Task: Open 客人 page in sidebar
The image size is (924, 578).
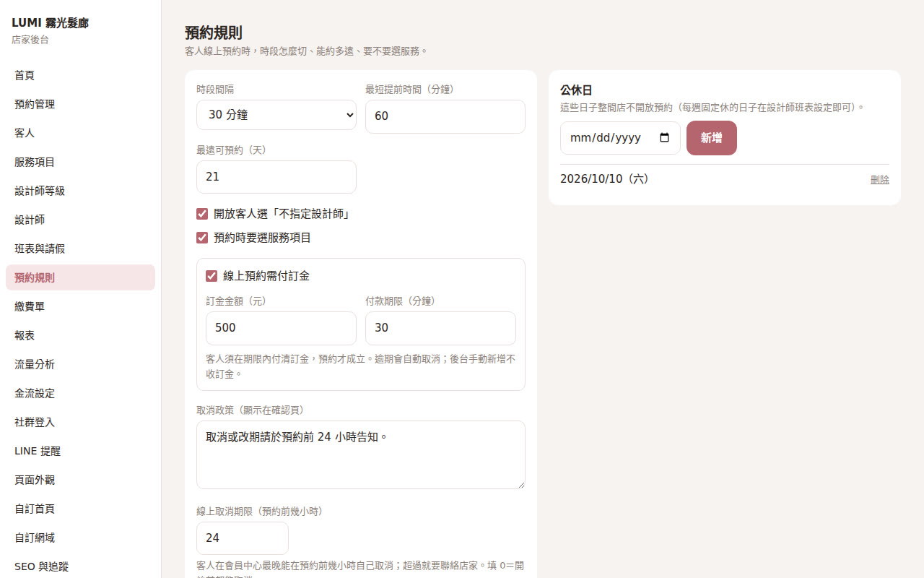Action: pyautogui.click(x=80, y=133)
